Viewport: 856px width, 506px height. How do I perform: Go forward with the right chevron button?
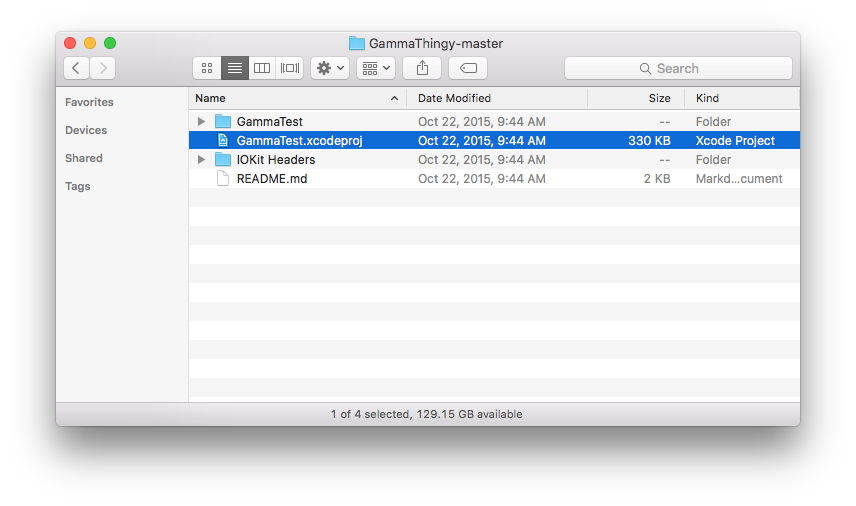103,68
